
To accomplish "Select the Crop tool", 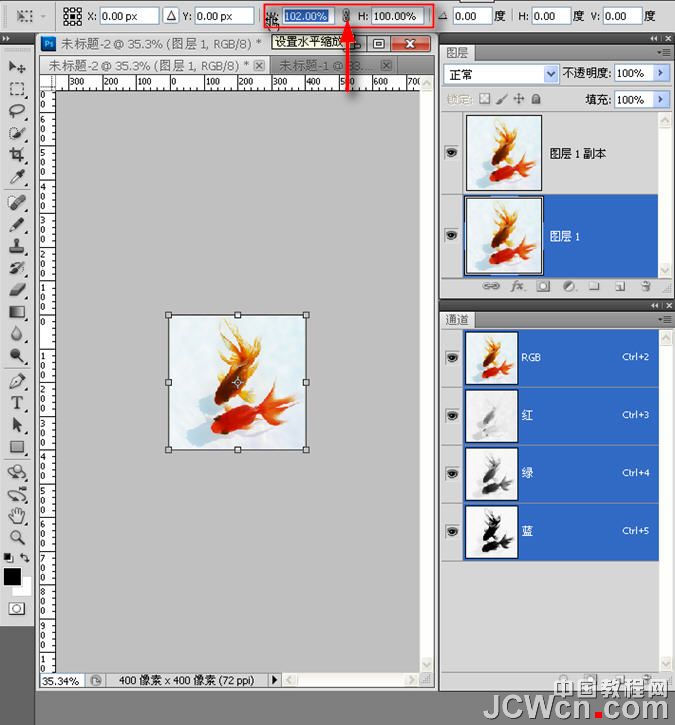I will 17,154.
